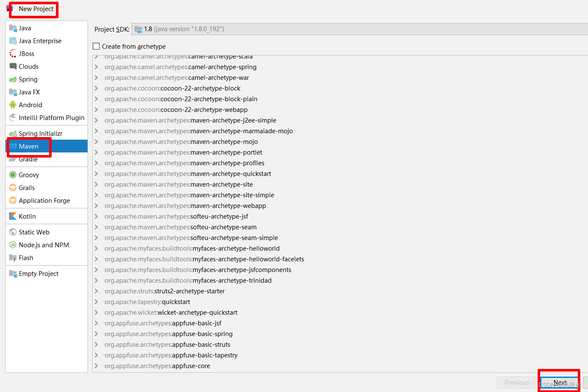Viewport: 588px width, 392px height.
Task: Expand softeu-archetype-jsf chevron
Action: [96, 216]
